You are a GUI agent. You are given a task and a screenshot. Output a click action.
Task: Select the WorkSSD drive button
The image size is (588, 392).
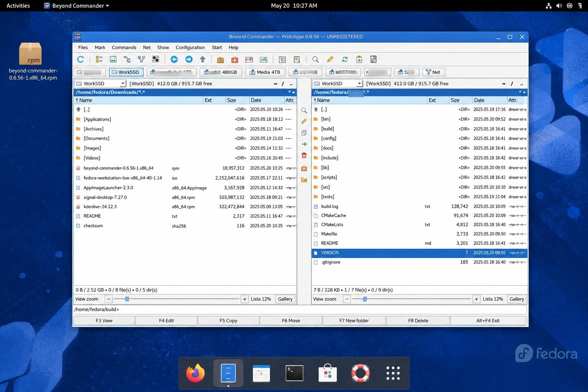point(126,72)
